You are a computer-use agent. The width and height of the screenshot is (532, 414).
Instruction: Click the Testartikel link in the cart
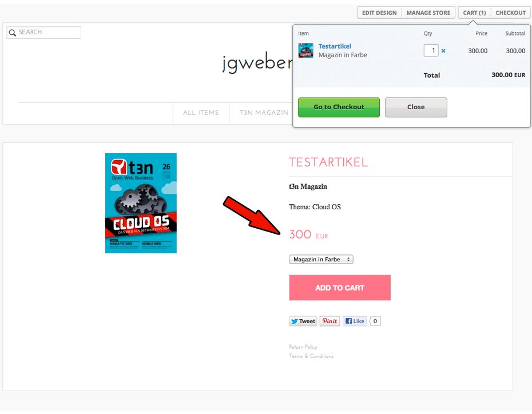335,46
